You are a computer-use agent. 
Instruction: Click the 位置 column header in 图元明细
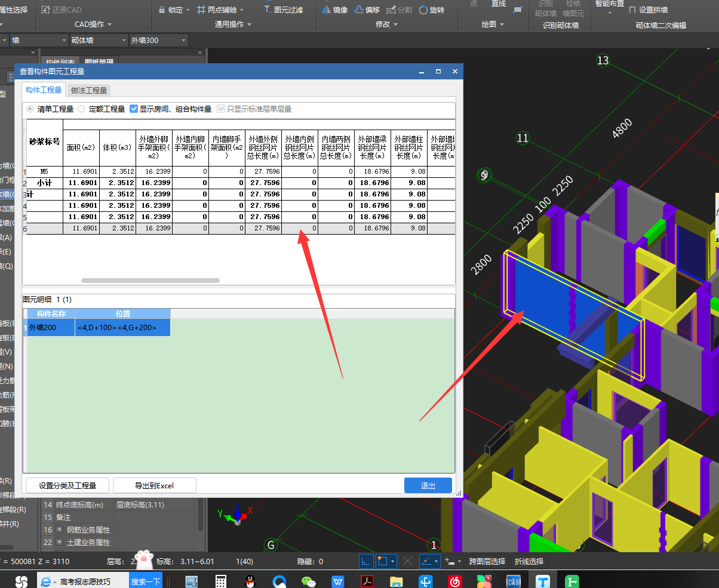point(122,313)
